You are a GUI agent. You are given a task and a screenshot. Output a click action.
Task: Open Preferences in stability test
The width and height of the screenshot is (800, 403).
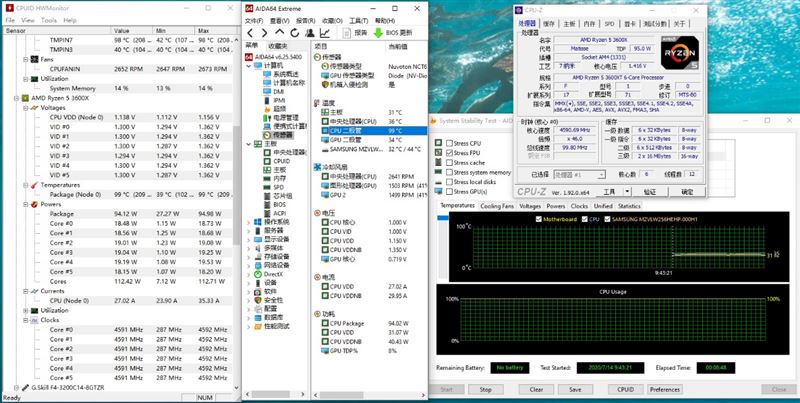(x=665, y=389)
